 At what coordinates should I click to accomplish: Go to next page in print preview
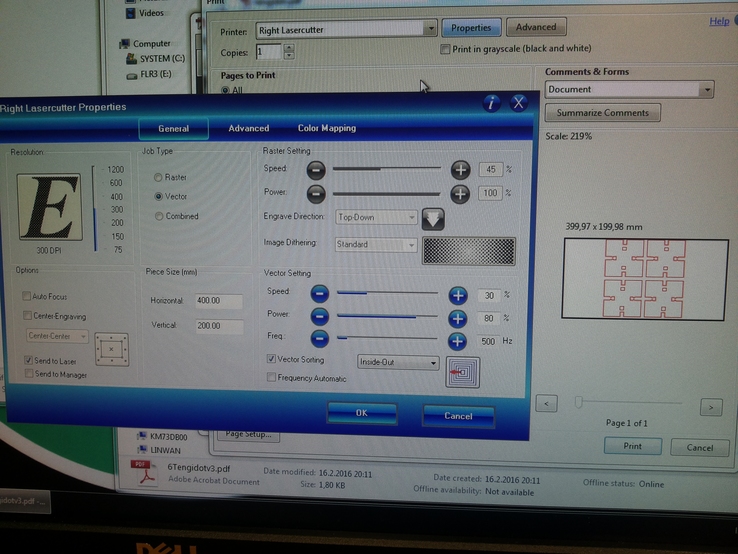coord(711,407)
